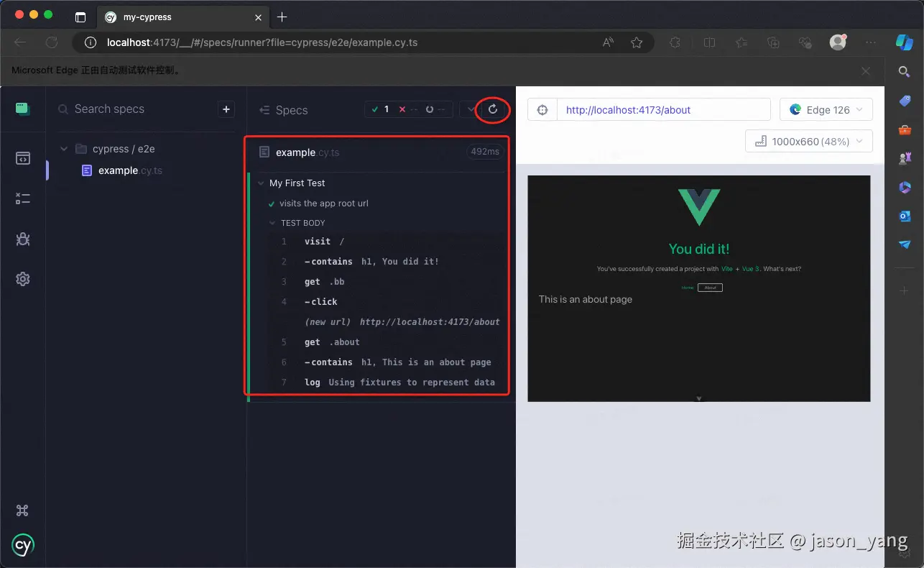This screenshot has width=924, height=568.
Task: Open a new browser tab
Action: pos(282,17)
